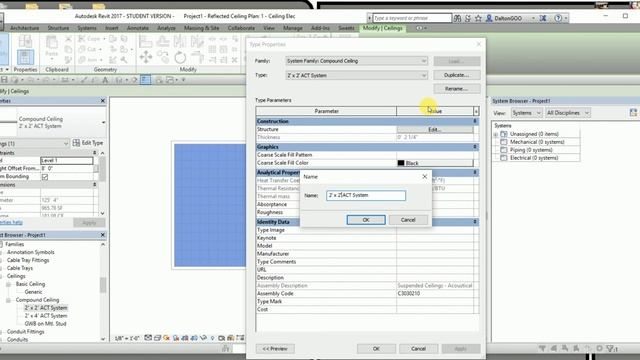Click the Name text input field

[366, 196]
